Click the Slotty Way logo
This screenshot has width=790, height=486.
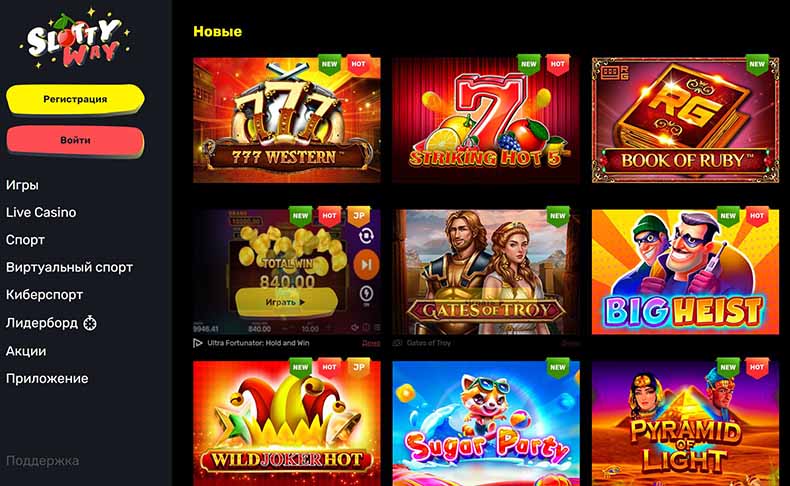coord(75,38)
